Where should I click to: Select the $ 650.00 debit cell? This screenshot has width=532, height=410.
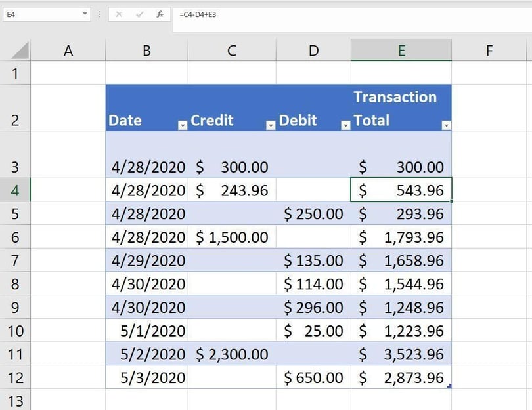point(313,377)
